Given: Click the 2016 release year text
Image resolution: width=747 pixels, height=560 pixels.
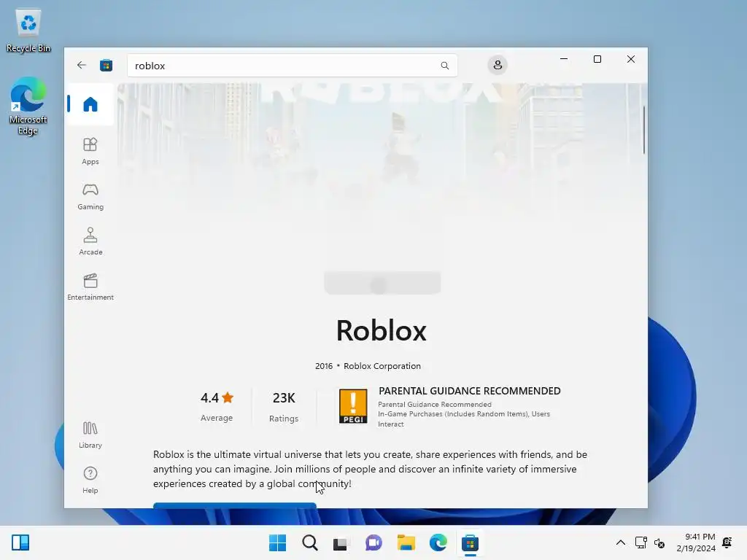Looking at the screenshot, I should pyautogui.click(x=323, y=366).
